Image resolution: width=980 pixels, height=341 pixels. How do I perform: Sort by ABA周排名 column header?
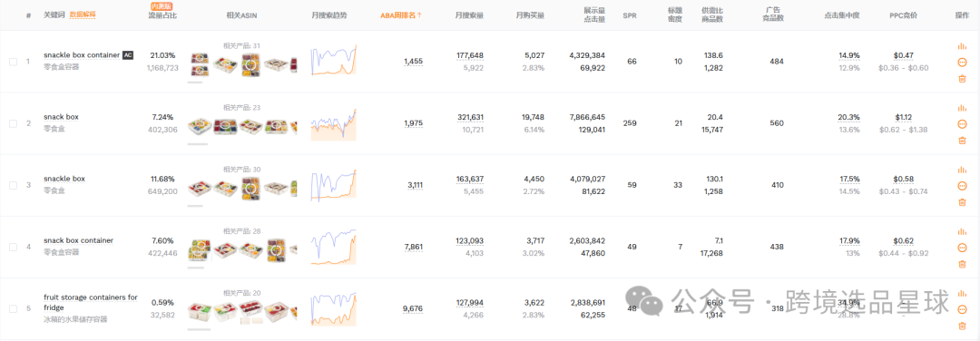[x=401, y=15]
